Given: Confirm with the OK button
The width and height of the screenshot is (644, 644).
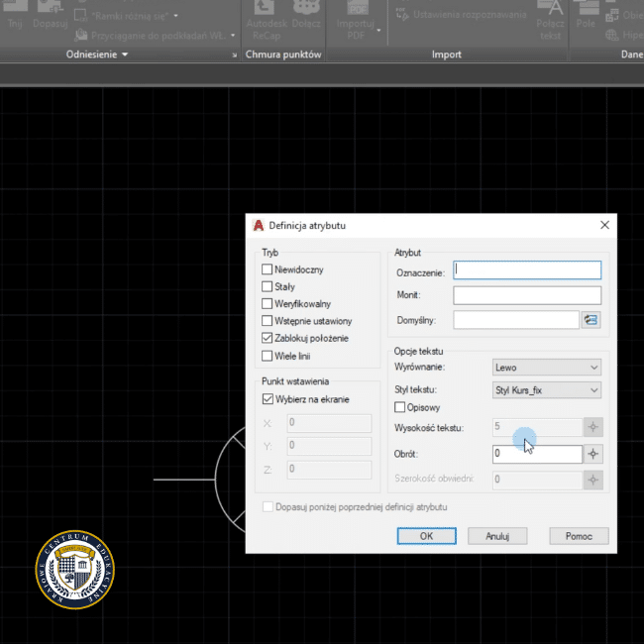Looking at the screenshot, I should click(x=426, y=536).
